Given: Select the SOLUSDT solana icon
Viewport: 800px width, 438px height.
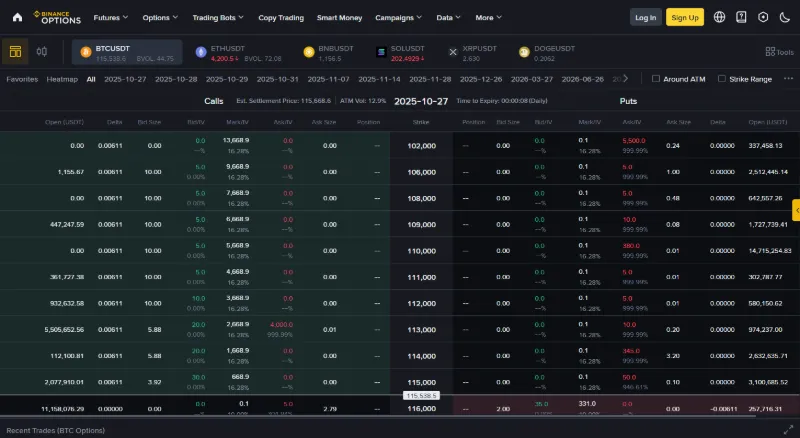Looking at the screenshot, I should click(381, 52).
